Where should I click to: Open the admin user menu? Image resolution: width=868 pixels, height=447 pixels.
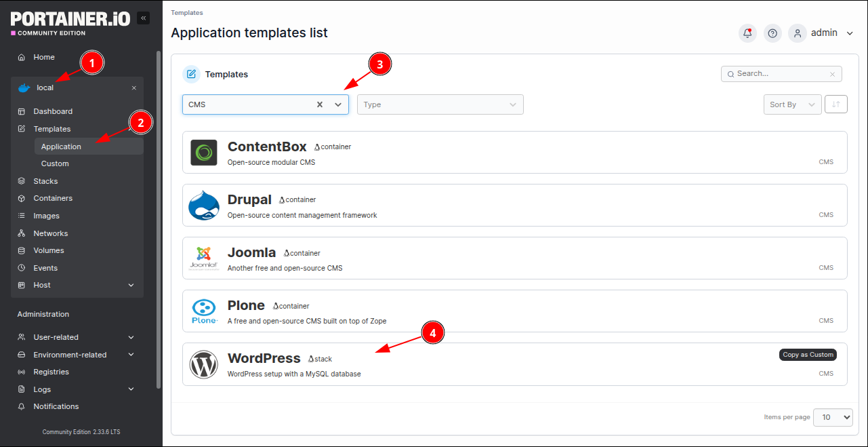824,33
